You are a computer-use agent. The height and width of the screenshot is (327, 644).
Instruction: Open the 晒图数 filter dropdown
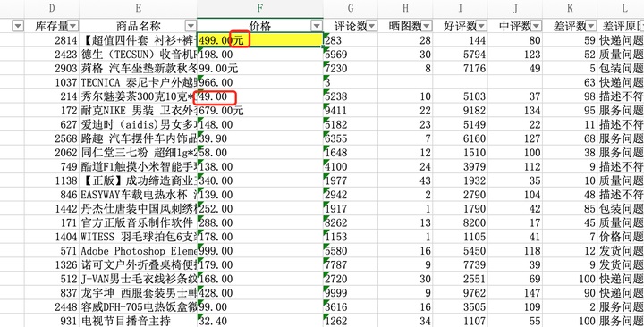(x=427, y=26)
